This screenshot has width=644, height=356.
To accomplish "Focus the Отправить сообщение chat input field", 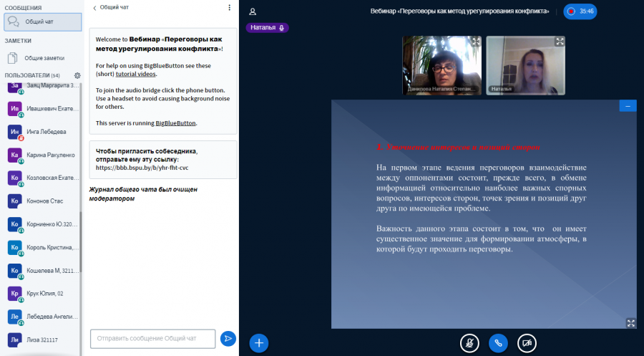I will point(153,338).
